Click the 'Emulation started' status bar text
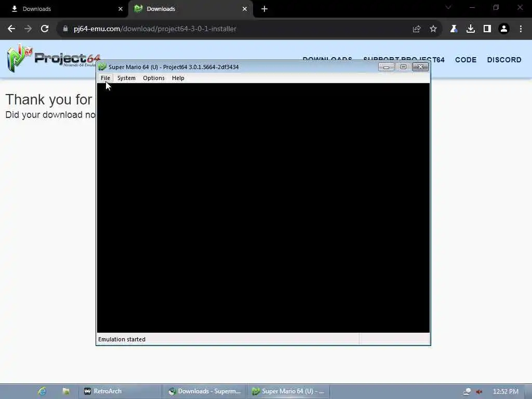532x399 pixels. click(122, 339)
